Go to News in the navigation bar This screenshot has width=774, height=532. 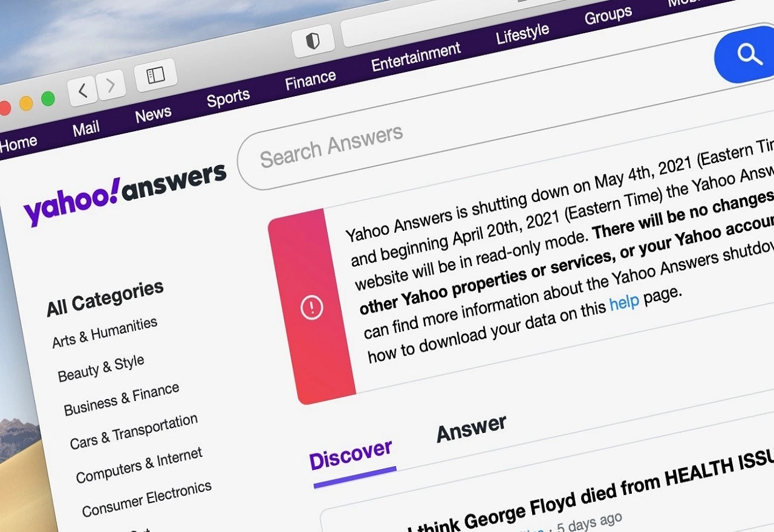(153, 114)
